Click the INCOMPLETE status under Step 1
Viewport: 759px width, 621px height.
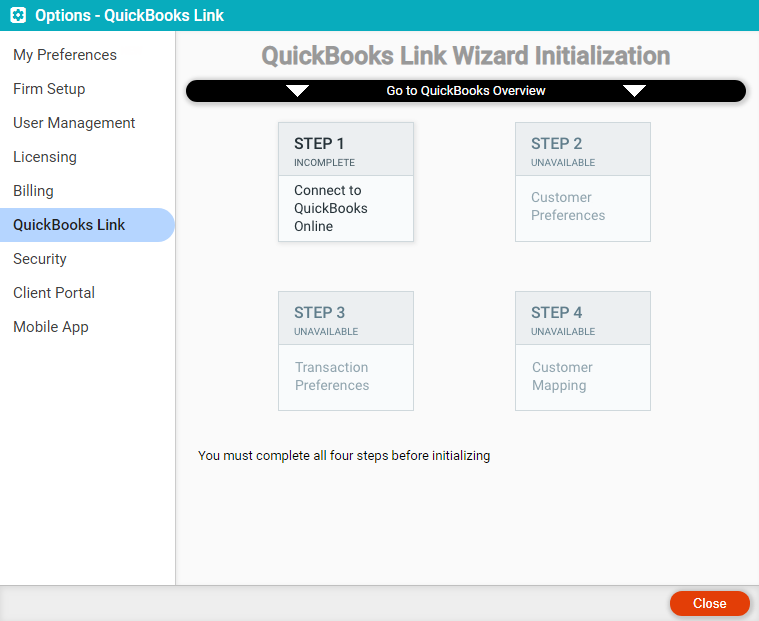(324, 163)
